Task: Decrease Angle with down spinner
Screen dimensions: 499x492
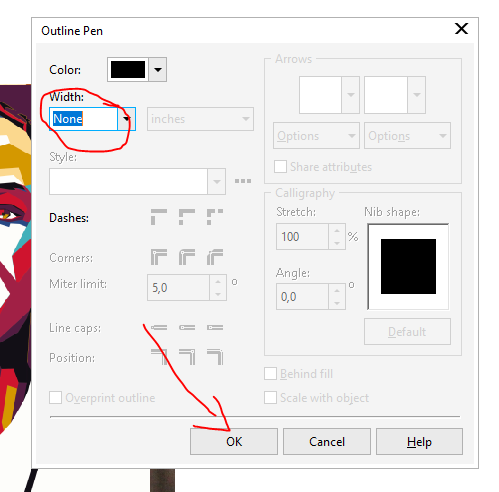Action: (x=337, y=303)
